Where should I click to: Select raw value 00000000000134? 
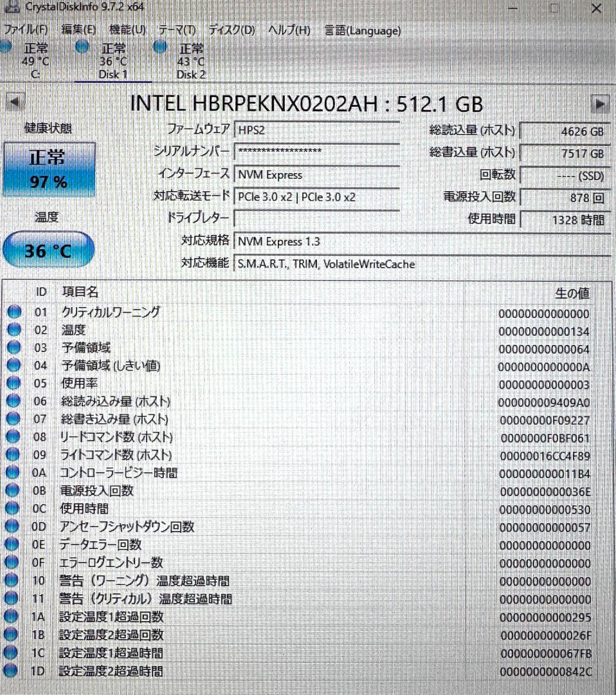(544, 332)
